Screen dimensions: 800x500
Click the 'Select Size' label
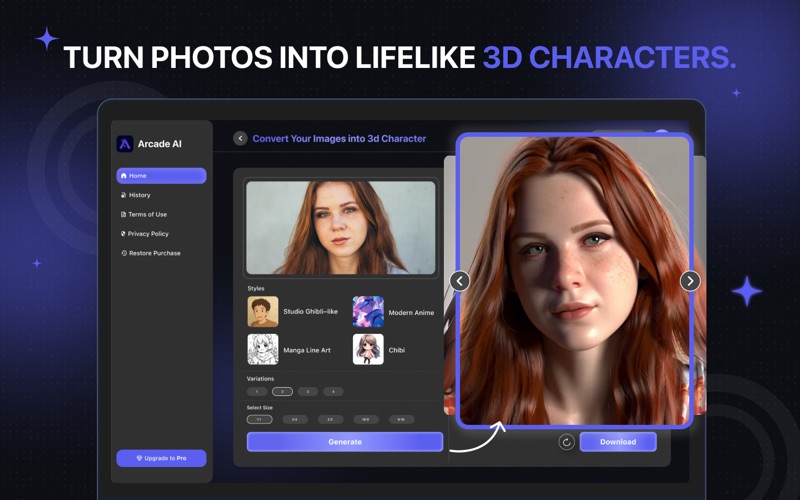click(260, 408)
